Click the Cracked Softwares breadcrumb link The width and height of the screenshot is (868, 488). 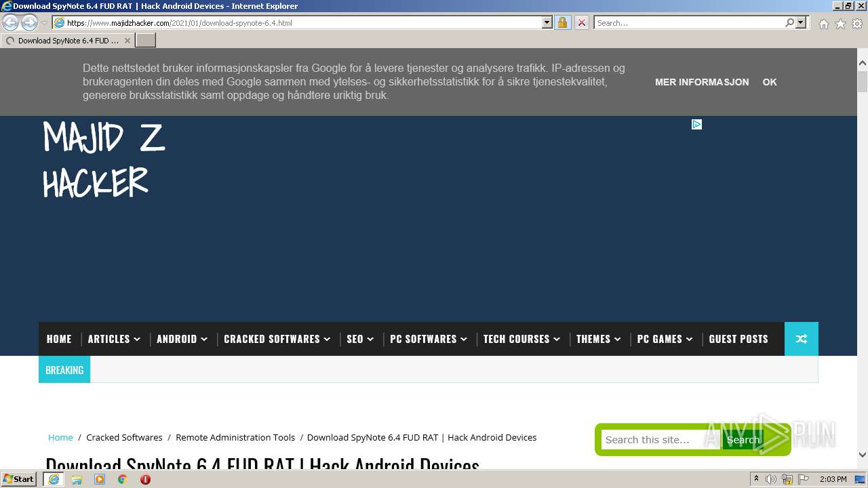[x=124, y=437]
